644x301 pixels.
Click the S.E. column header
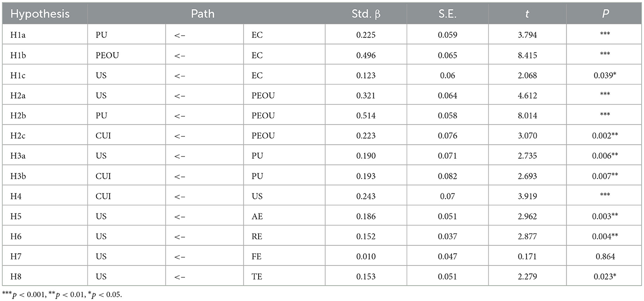pyautogui.click(x=447, y=14)
